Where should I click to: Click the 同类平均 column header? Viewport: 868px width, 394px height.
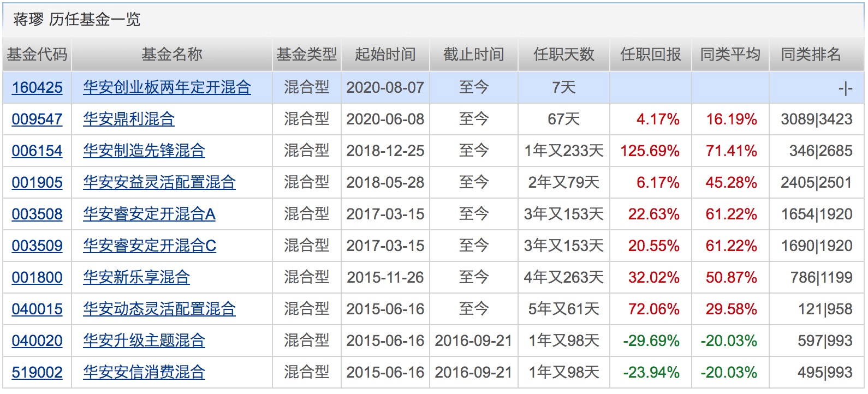[730, 55]
